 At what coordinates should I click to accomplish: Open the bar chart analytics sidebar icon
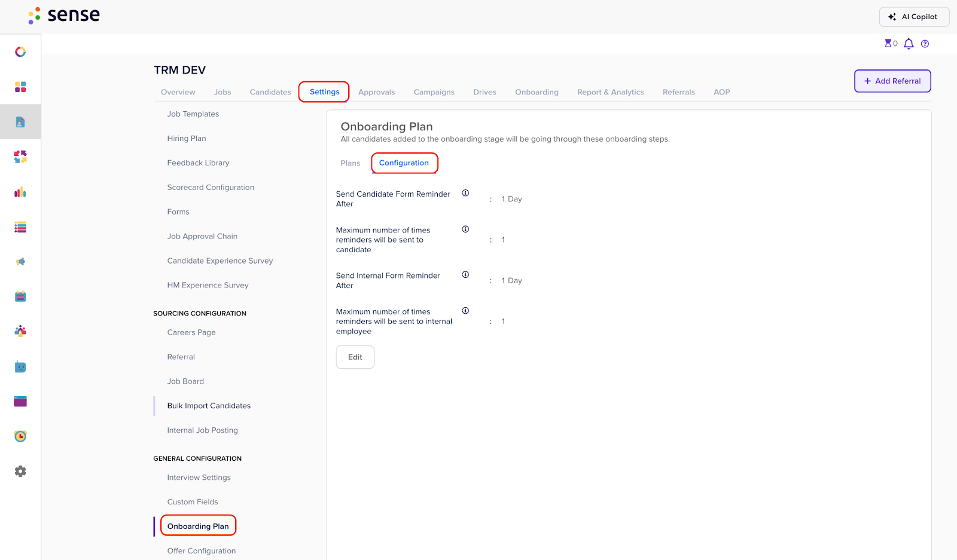(20, 192)
